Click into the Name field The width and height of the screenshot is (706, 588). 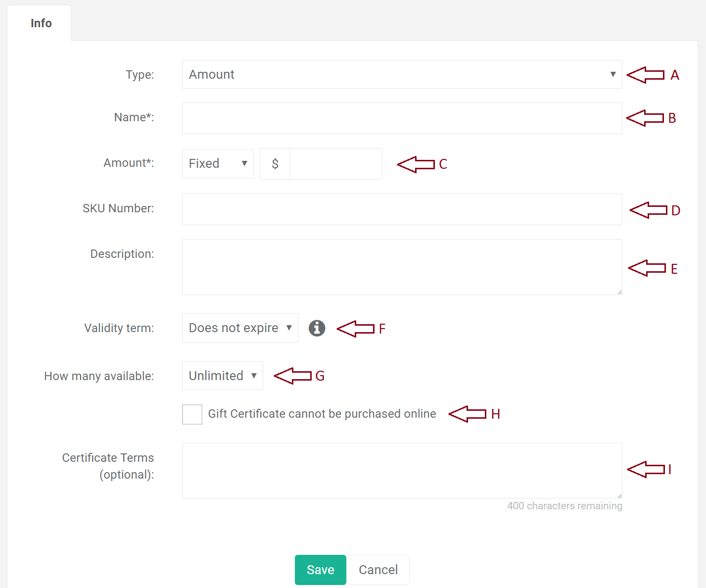(402, 118)
